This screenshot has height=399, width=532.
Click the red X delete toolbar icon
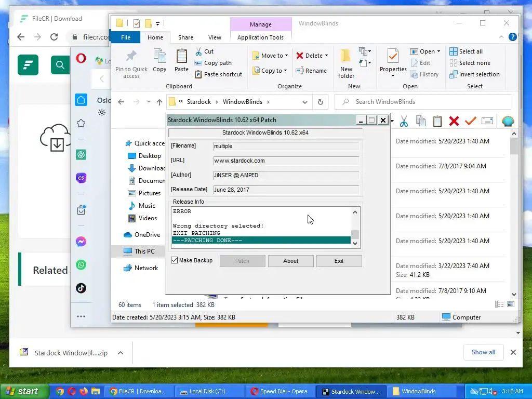pyautogui.click(x=454, y=121)
